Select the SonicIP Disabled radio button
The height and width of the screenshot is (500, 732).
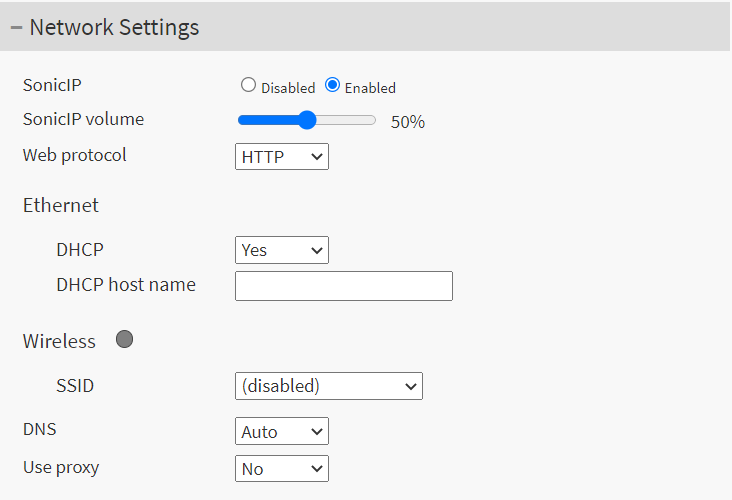249,86
